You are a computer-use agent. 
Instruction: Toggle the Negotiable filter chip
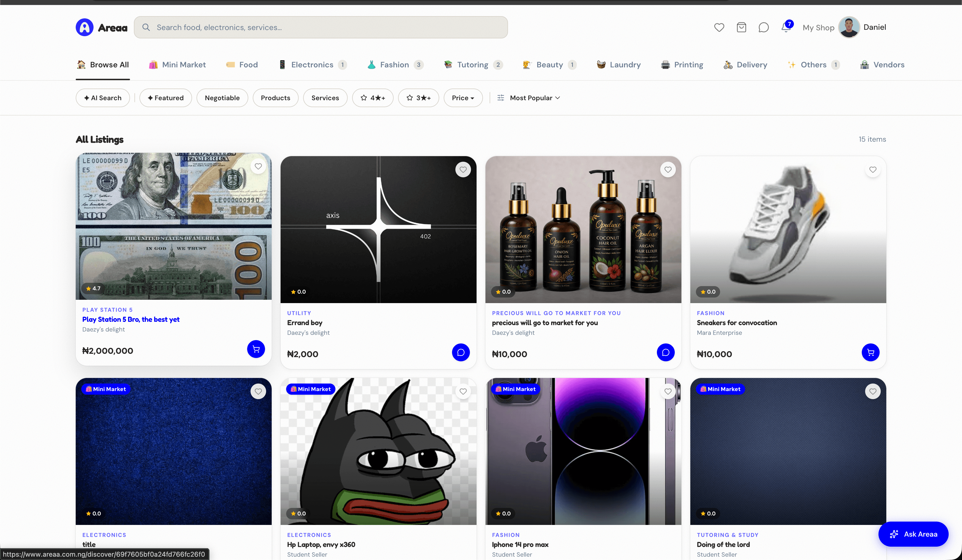[x=222, y=98]
